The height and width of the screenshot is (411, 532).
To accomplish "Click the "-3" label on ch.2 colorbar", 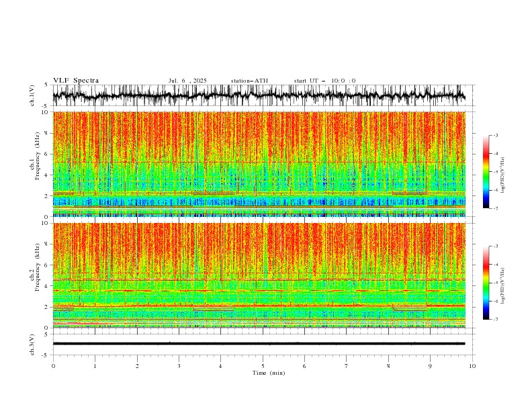I will 495,246.
